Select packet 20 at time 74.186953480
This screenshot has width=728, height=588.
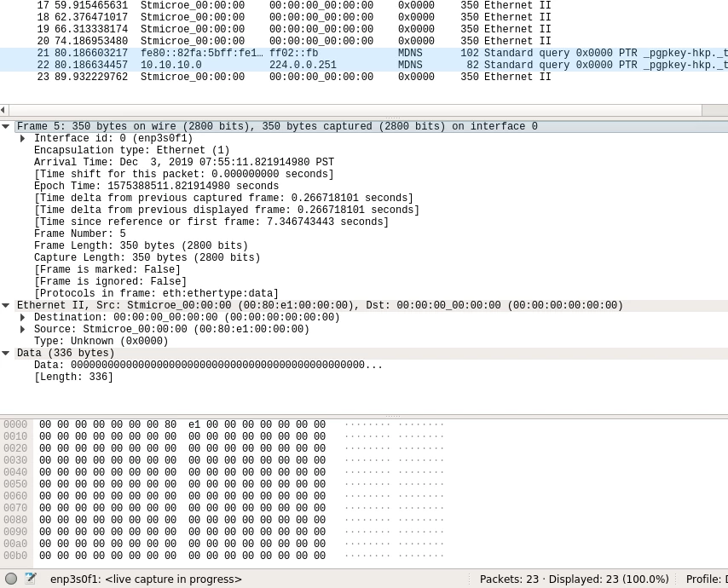coord(364,41)
